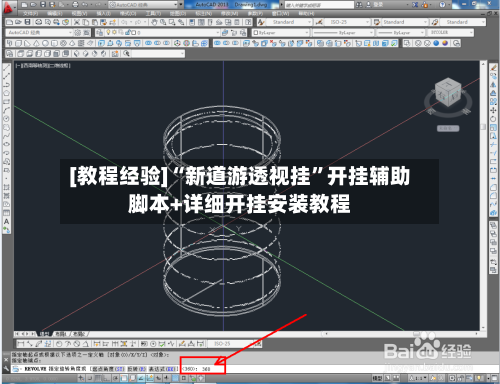Click the Multiline Text A tool
Image resolution: width=500 pixels, height=384 pixels.
pyautogui.click(x=6, y=222)
